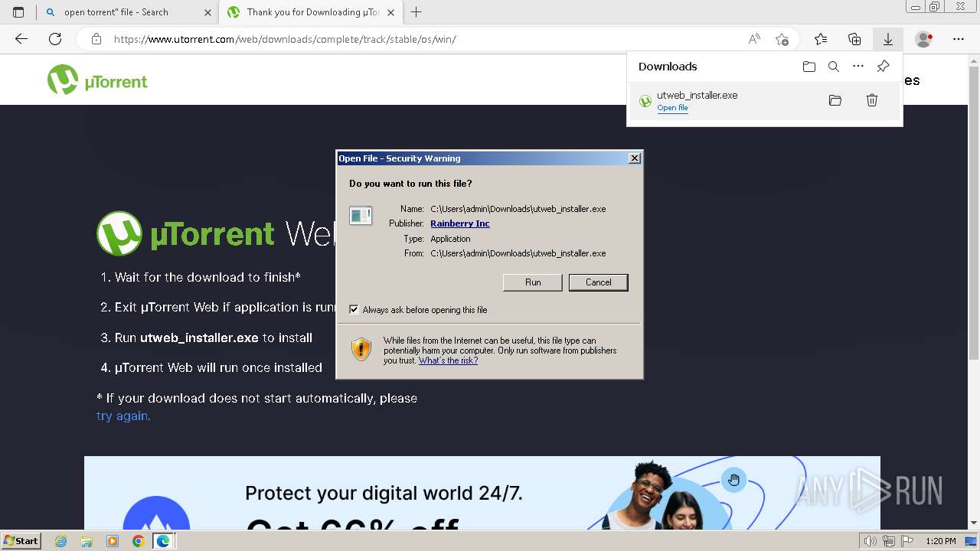Image resolution: width=980 pixels, height=551 pixels.
Task: Click the hand icon on ad banner
Action: [733, 480]
